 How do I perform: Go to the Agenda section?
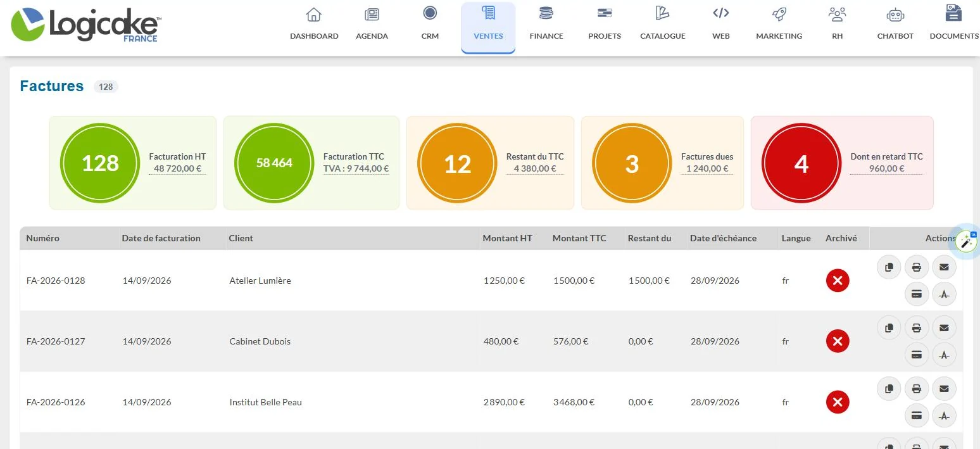click(x=372, y=24)
